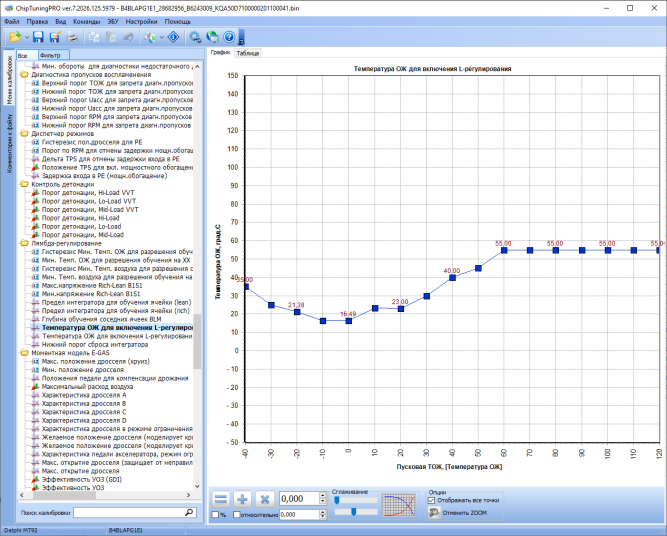Switch to the 'График' tab
The width and height of the screenshot is (667, 536).
[x=220, y=53]
